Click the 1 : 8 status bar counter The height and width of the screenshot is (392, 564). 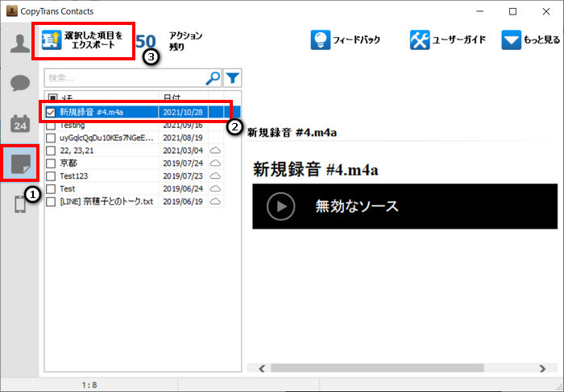click(x=89, y=386)
